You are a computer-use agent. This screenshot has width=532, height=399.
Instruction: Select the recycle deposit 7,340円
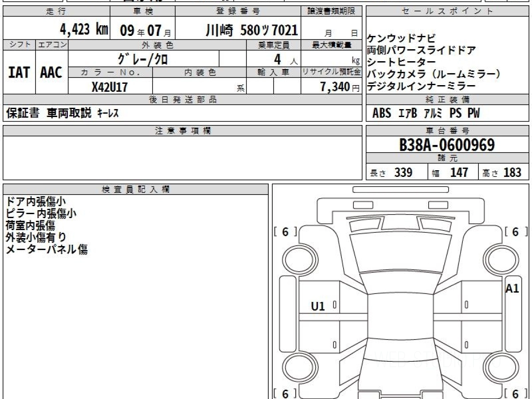[340, 87]
